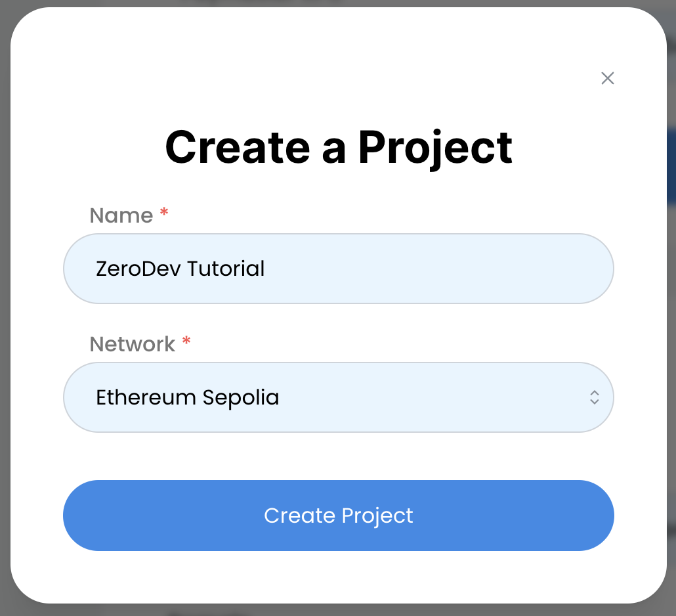Click the Network field label
This screenshot has height=616, width=676.
132,344
